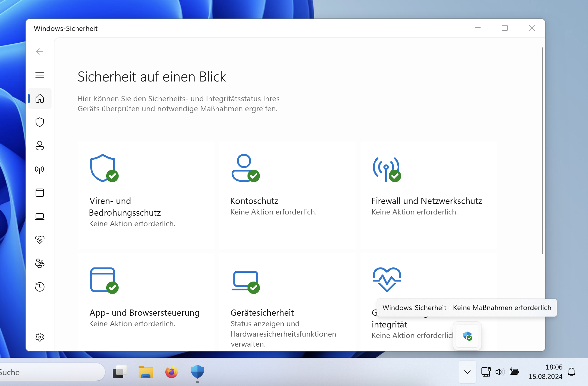Open family options sidebar icon
This screenshot has width=588, height=386.
(x=40, y=263)
